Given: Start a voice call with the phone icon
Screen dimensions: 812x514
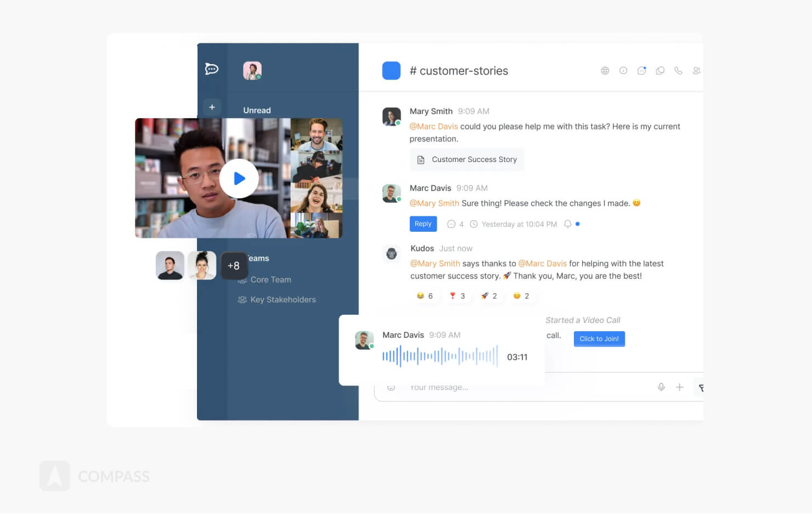Looking at the screenshot, I should [678, 71].
